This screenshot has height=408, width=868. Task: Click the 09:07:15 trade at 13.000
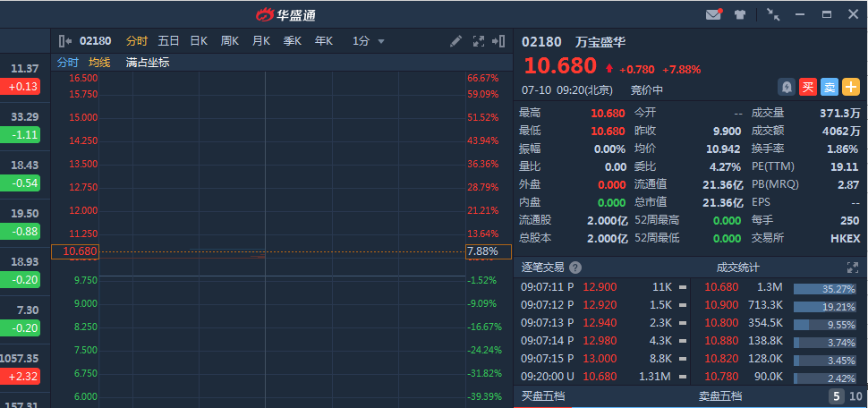[x=603, y=359]
